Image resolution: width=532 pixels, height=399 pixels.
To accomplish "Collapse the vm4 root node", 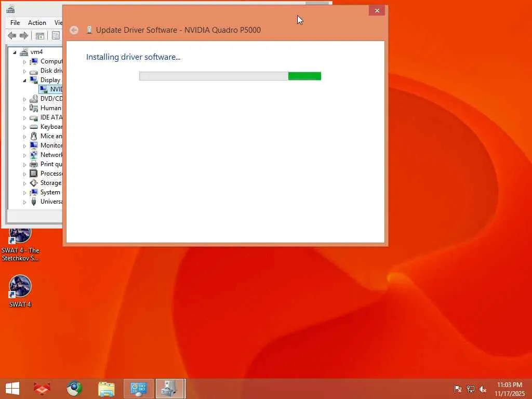I will pos(15,52).
